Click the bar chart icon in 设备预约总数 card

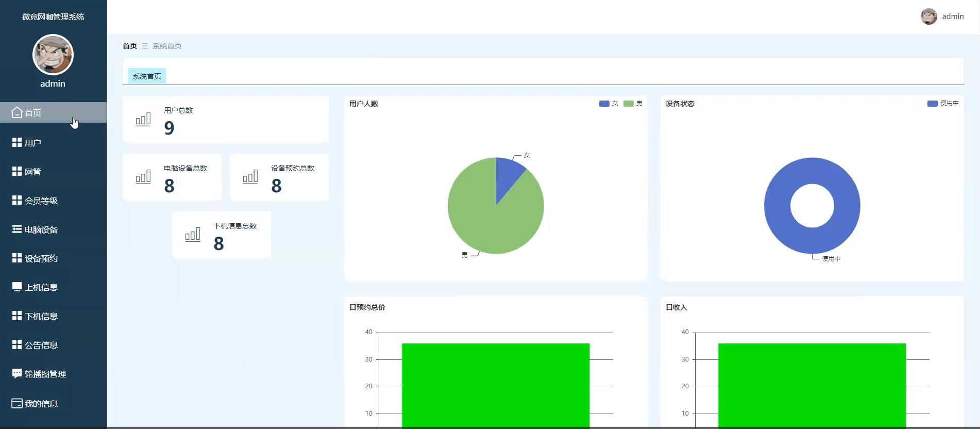point(250,177)
